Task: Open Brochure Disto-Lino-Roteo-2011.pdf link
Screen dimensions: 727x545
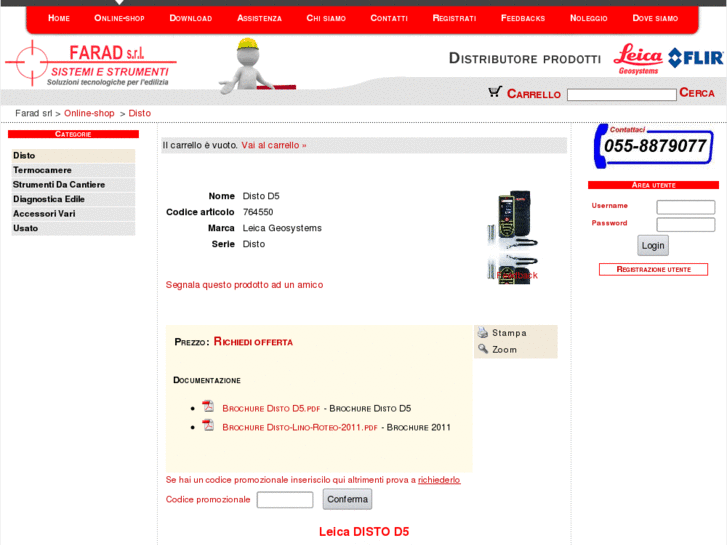Action: pyautogui.click(x=300, y=428)
